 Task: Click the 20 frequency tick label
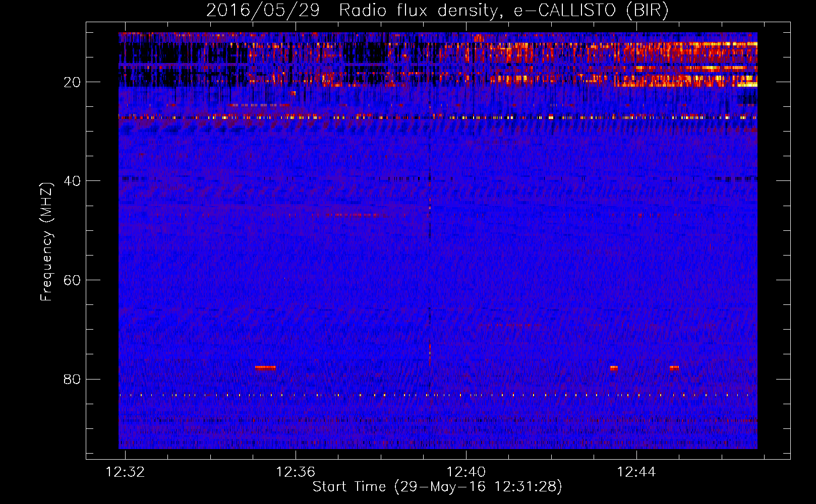[73, 82]
